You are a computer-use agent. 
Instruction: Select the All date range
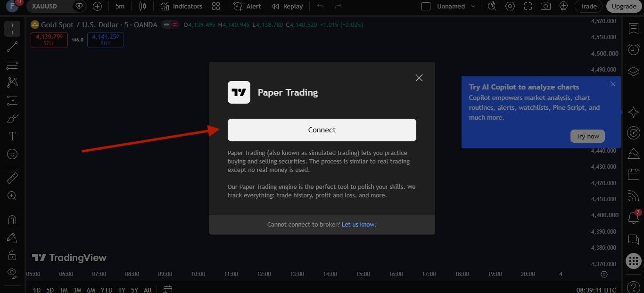tap(148, 290)
